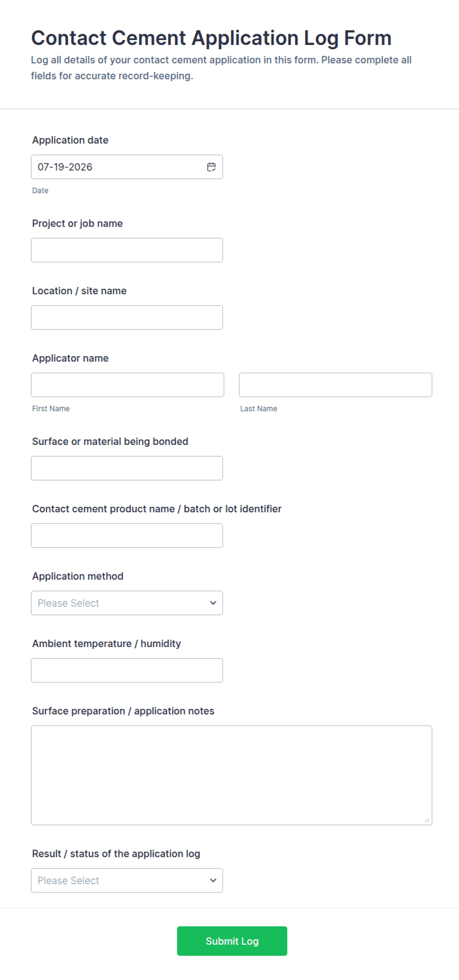Click the Result status chevron arrow
The image size is (459, 980).
coord(213,881)
